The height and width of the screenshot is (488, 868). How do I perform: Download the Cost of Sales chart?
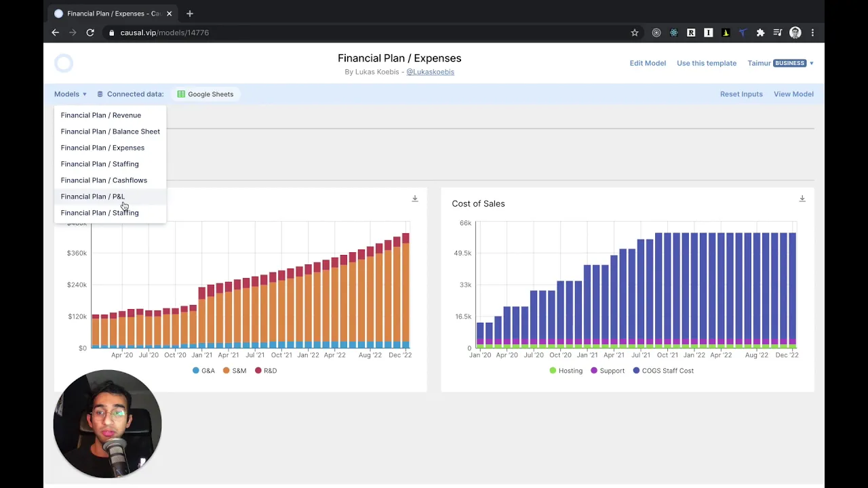pyautogui.click(x=802, y=199)
